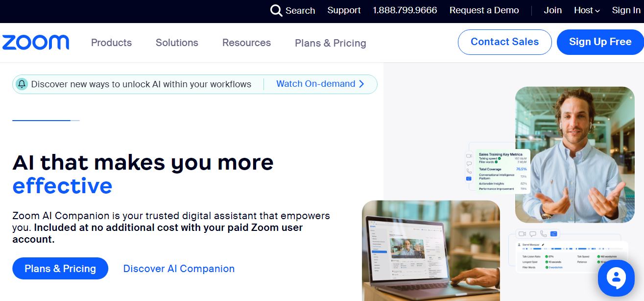
Task: Open the Discover AI Companion link
Action: click(x=179, y=269)
